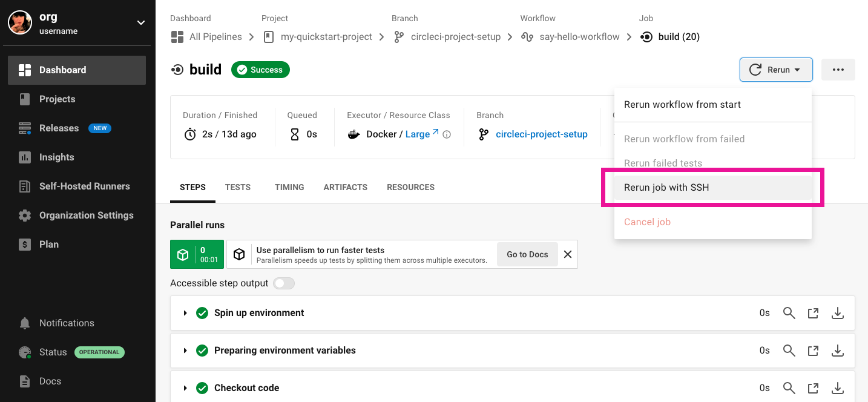Click the Docs document icon
This screenshot has width=868, height=402.
point(25,381)
